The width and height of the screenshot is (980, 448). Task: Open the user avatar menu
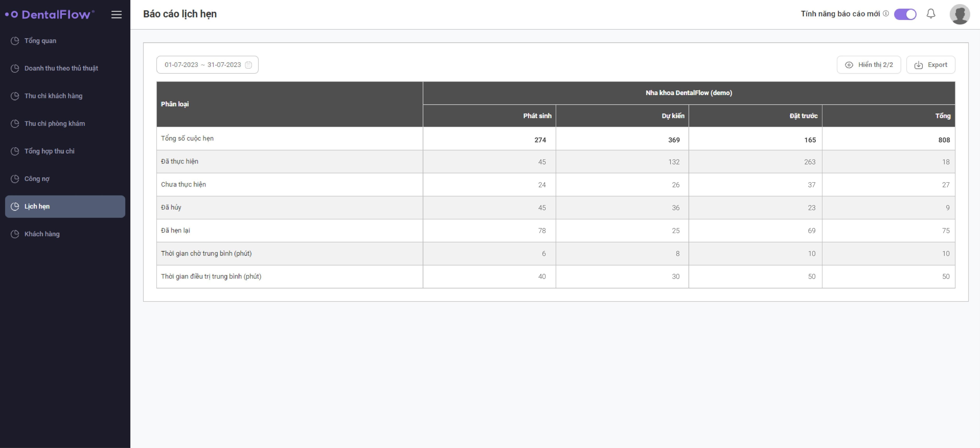pos(959,14)
